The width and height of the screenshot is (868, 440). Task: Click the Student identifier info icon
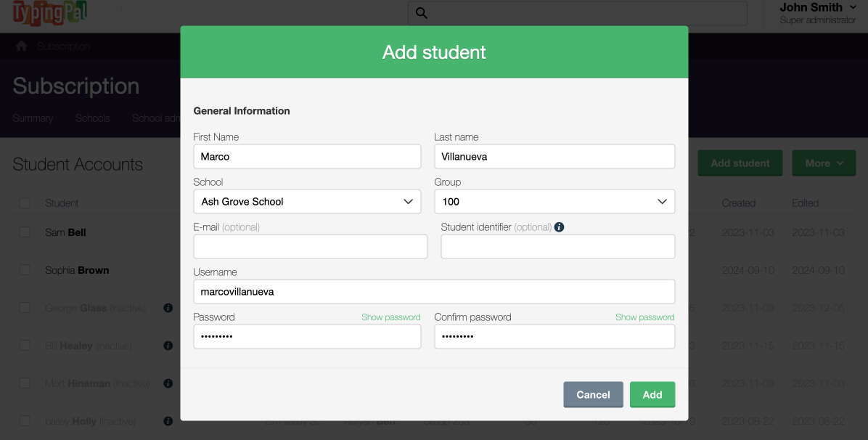point(559,227)
